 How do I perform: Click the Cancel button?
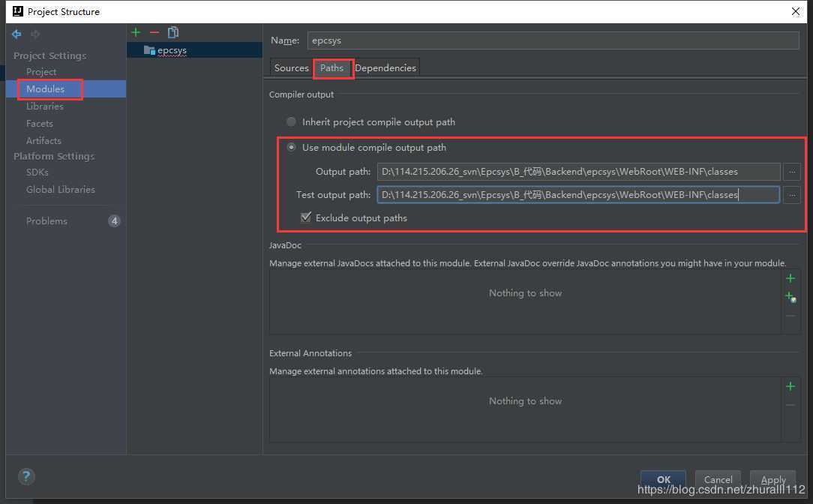pos(718,480)
